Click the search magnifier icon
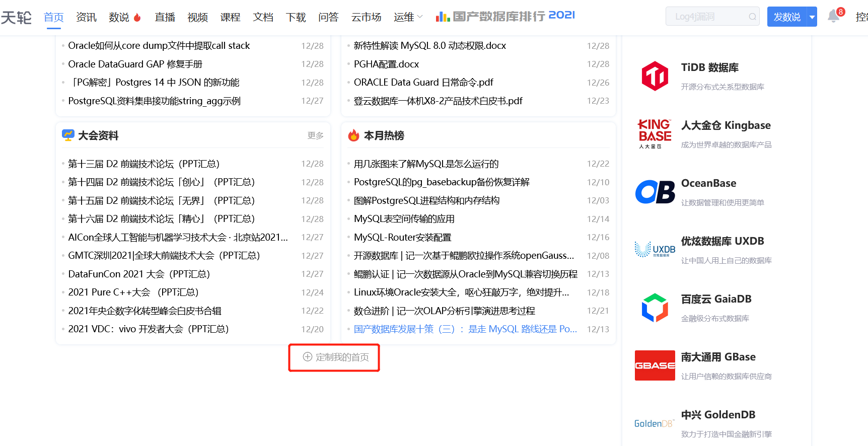 pos(752,17)
